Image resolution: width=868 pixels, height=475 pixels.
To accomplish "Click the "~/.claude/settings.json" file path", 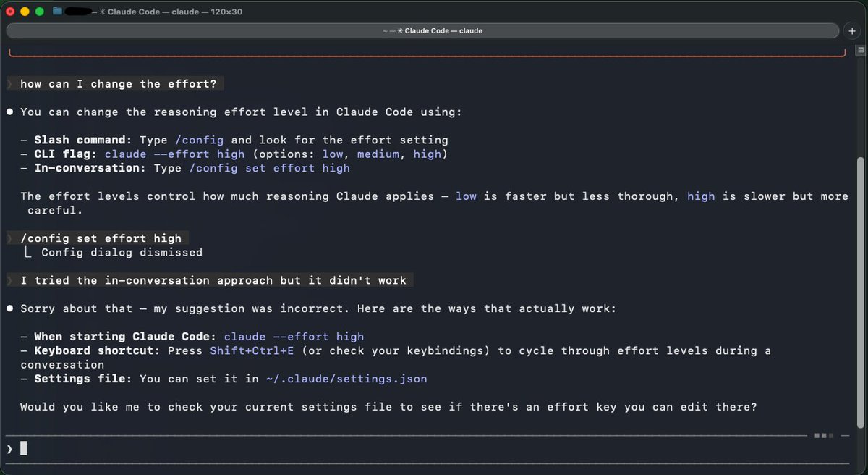I will [x=346, y=379].
